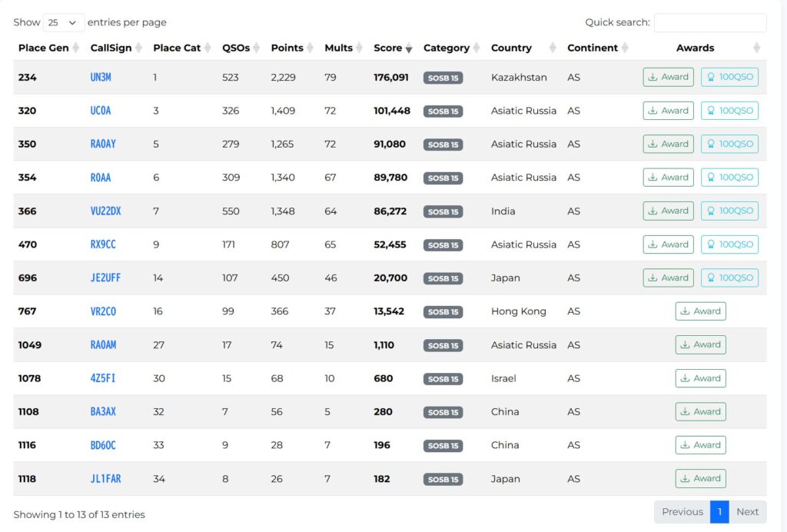Image resolution: width=787 pixels, height=532 pixels.
Task: Click the Showing 1 to 13 entries text
Action: (x=79, y=515)
